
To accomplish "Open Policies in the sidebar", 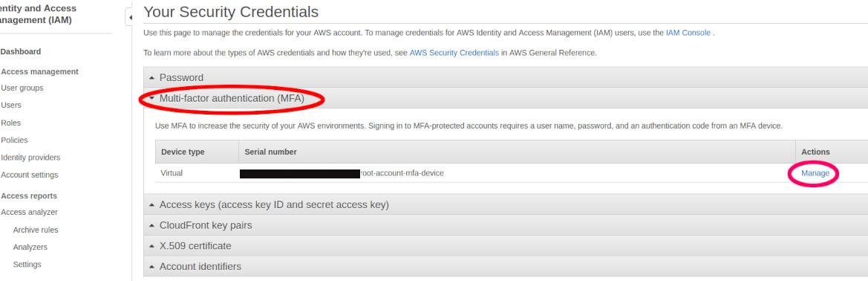I will point(14,140).
